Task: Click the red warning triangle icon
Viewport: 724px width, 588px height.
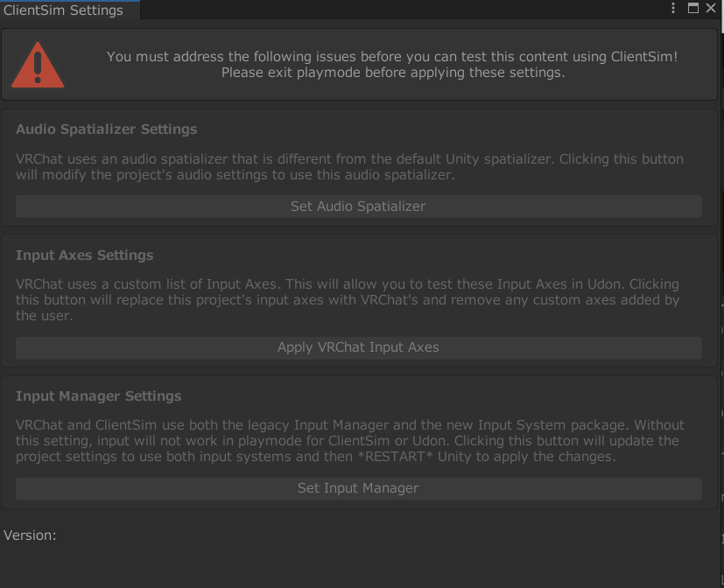Action: pos(38,65)
